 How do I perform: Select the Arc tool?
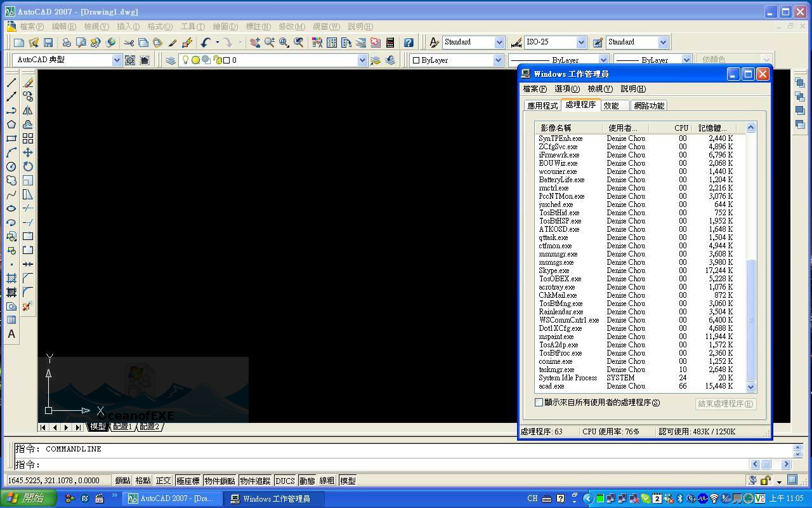[x=11, y=152]
